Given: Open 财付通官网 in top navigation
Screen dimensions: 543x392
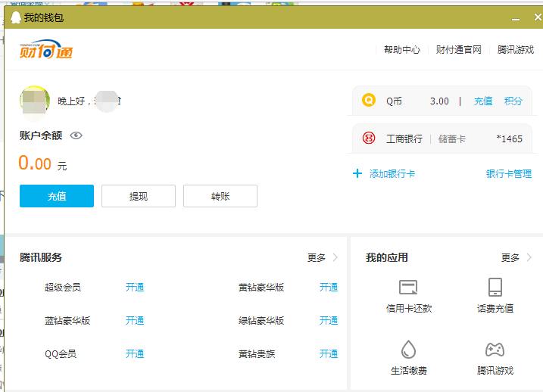Looking at the screenshot, I should coord(458,50).
